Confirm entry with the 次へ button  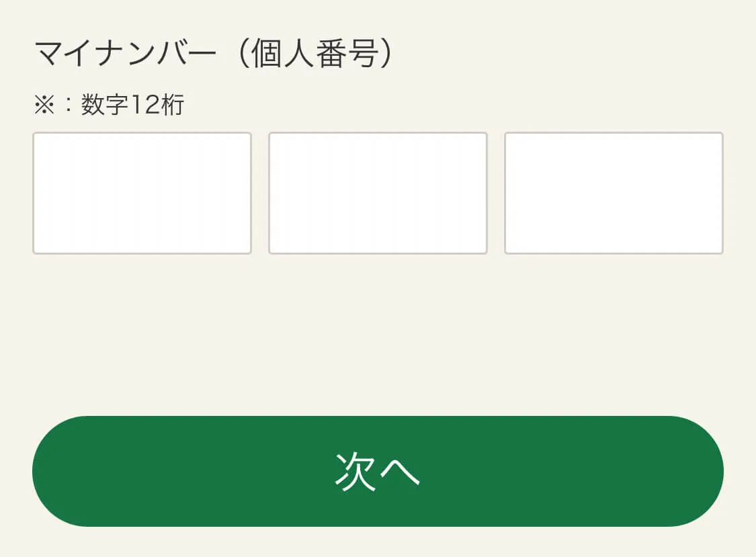(x=378, y=470)
